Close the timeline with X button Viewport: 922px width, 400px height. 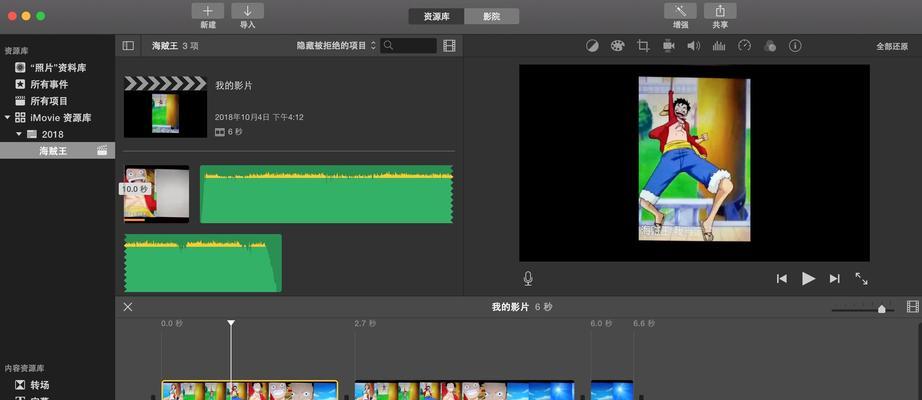tap(128, 306)
